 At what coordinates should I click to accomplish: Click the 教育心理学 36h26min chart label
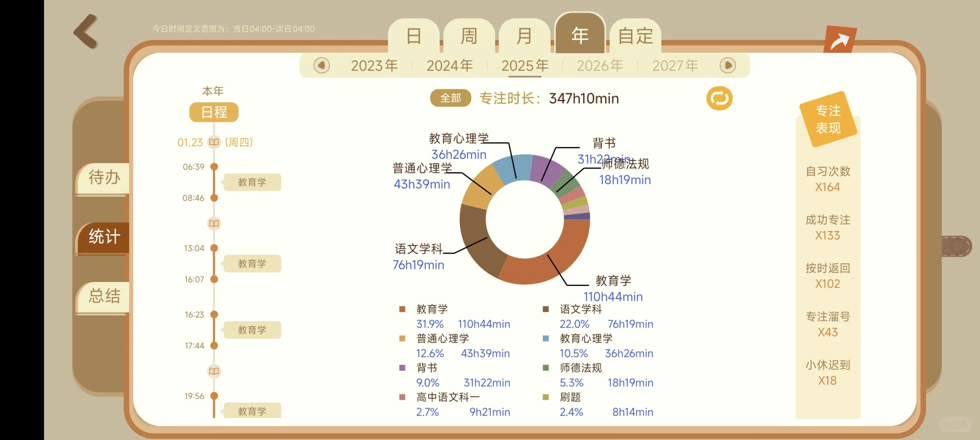(459, 146)
